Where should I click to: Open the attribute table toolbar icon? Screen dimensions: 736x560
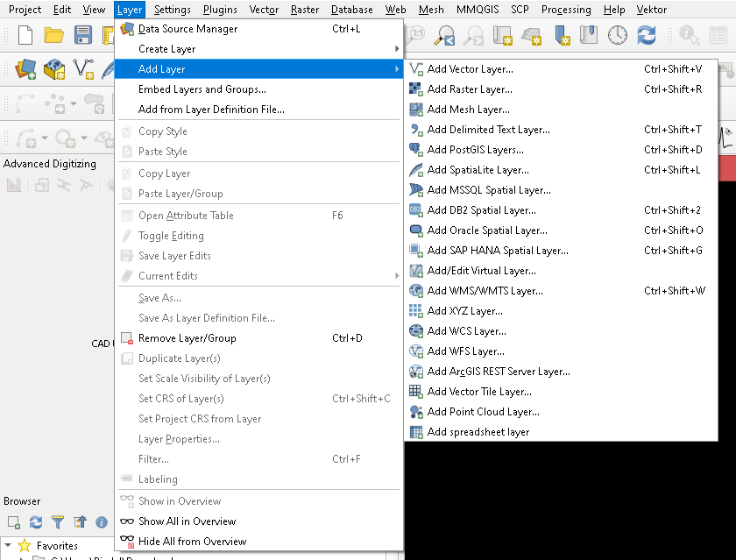coord(718,35)
